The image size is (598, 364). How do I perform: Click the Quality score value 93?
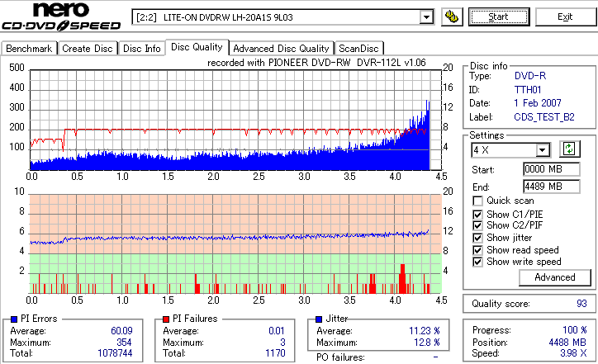click(581, 304)
